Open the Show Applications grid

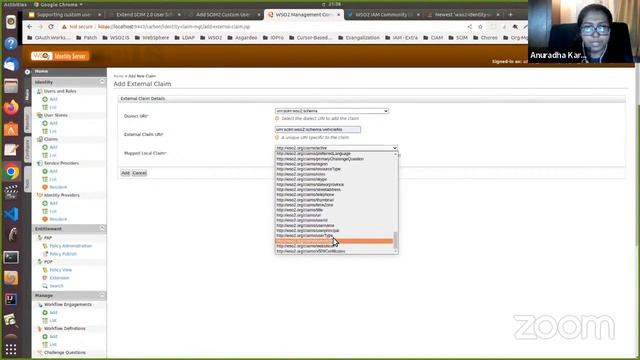pos(11,349)
